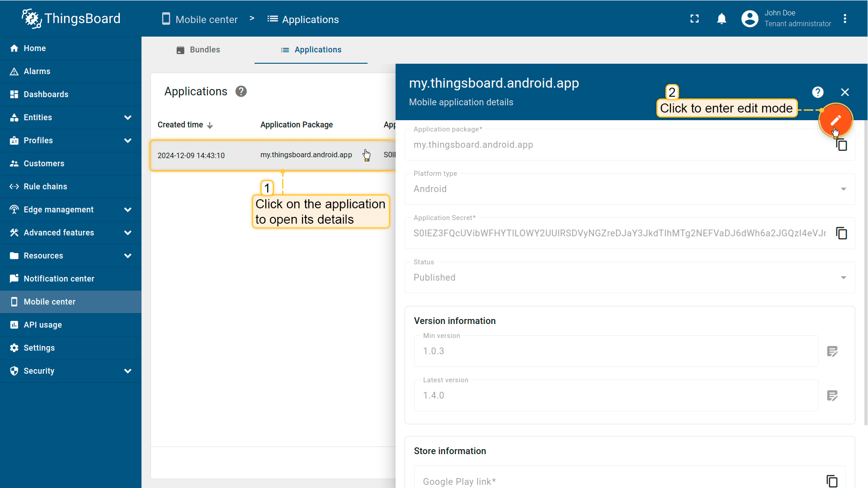Open Rule chains from sidebar
Viewport: 868px width, 488px height.
click(45, 187)
